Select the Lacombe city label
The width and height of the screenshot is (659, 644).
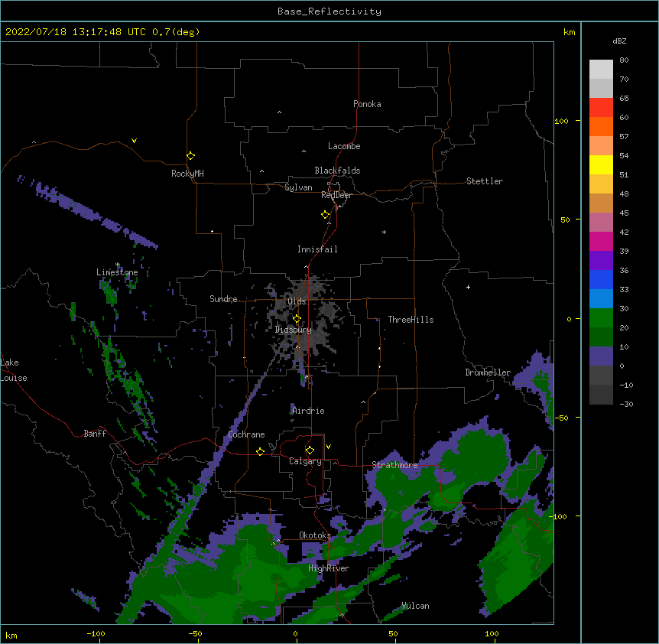click(x=344, y=146)
